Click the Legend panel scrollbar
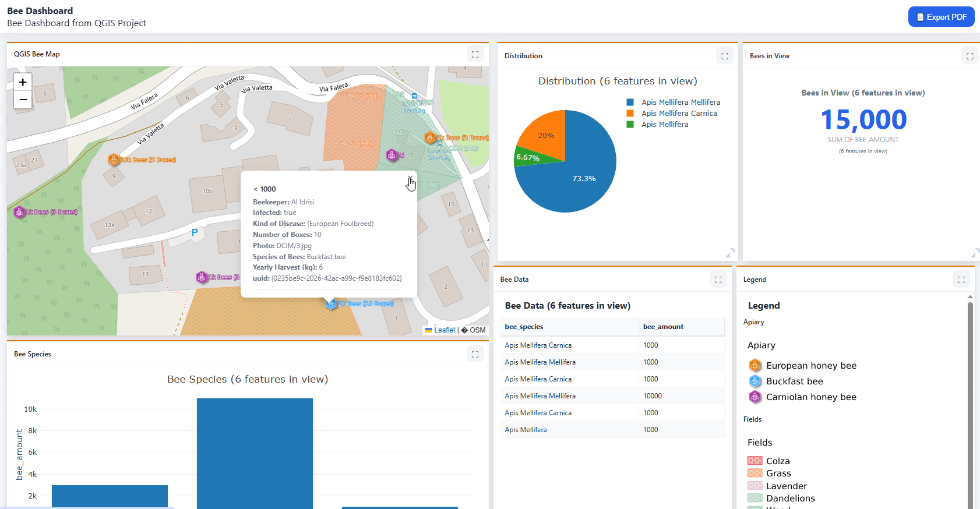The image size is (980, 509). pos(970,402)
